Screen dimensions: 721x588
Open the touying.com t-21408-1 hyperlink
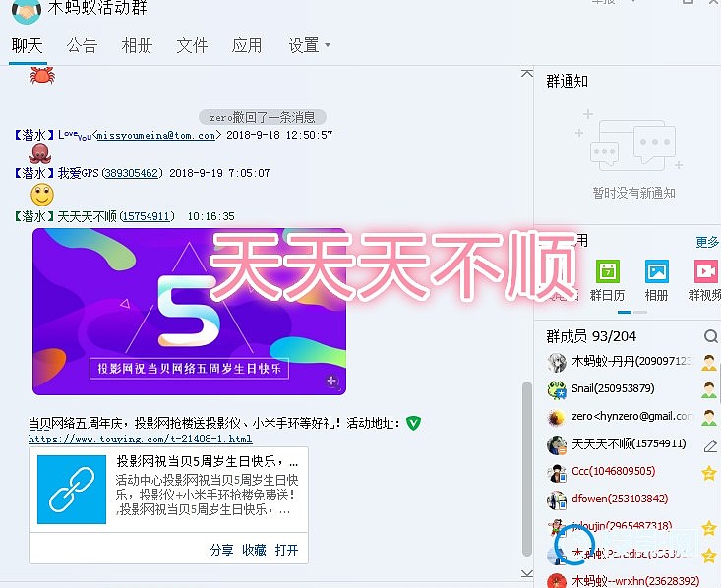[141, 439]
